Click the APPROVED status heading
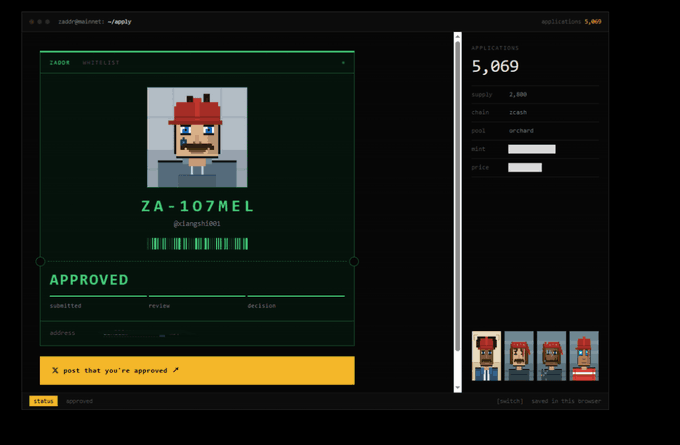Viewport: 680px width, 445px height. [x=89, y=280]
